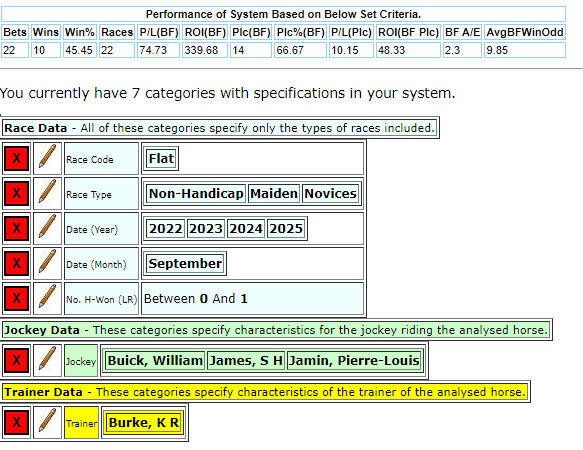Edit the Date (Year) filter
Image resolution: width=583 pixels, height=450 pixels.
[x=48, y=228]
